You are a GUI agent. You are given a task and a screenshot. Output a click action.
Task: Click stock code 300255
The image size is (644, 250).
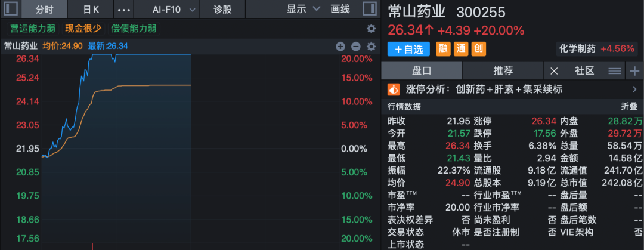click(481, 13)
